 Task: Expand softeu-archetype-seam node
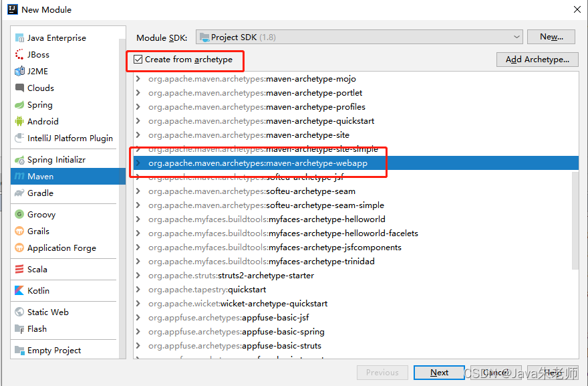(138, 191)
